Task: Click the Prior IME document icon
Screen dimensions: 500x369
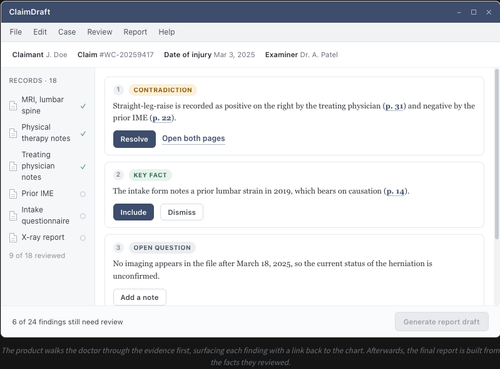Action: 13,194
